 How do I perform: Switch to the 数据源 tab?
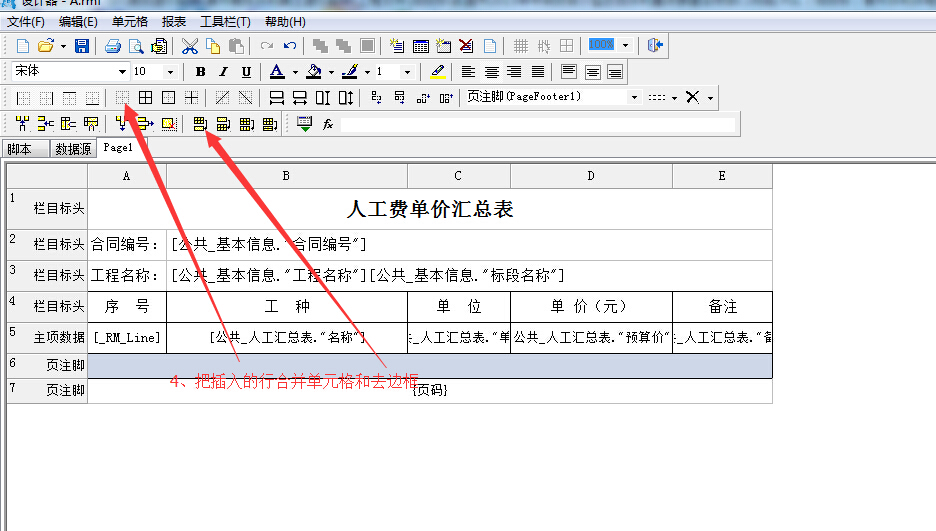73,149
